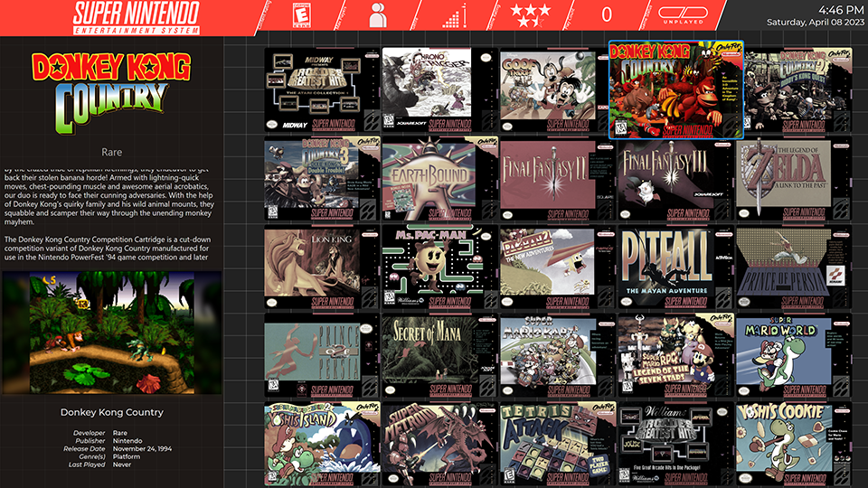Image resolution: width=868 pixels, height=488 pixels.
Task: Select the Super Metroid box art
Action: click(x=439, y=444)
